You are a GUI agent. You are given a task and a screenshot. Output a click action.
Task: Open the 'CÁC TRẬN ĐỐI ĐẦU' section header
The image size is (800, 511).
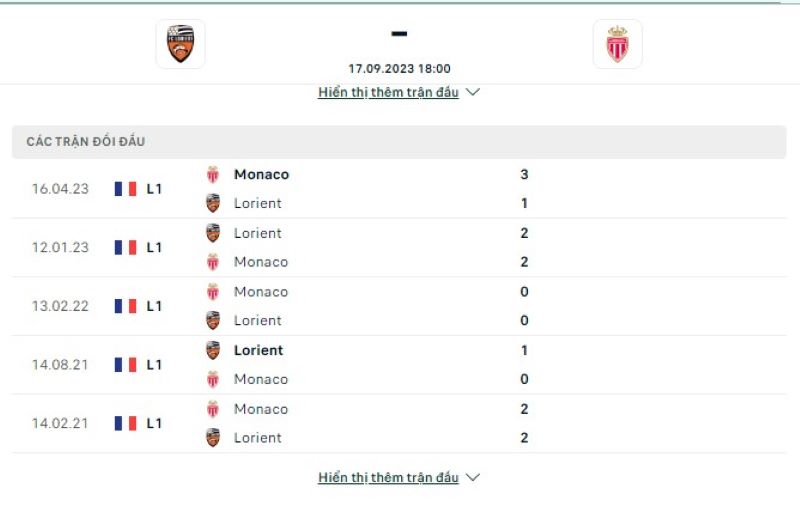(x=86, y=142)
